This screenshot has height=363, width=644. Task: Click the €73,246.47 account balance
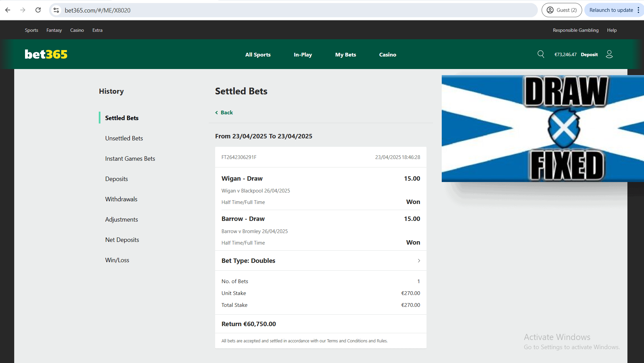click(x=566, y=54)
